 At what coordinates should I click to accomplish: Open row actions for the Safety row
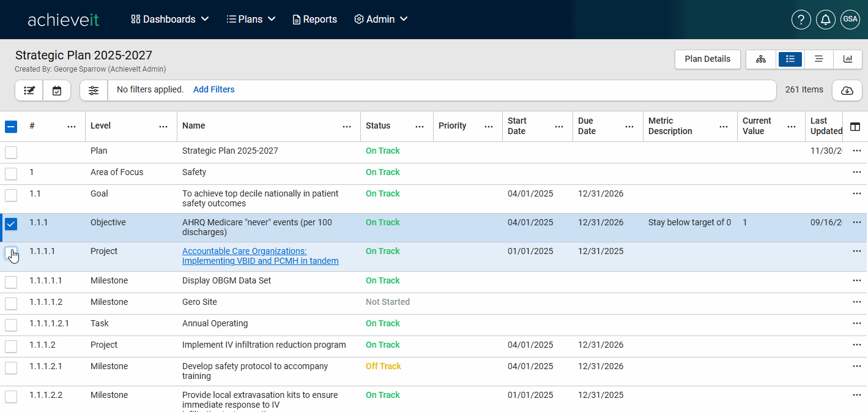857,172
